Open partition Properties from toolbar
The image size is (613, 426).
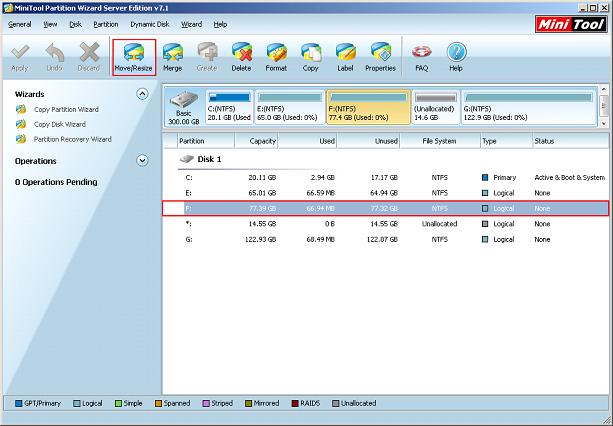pos(380,57)
